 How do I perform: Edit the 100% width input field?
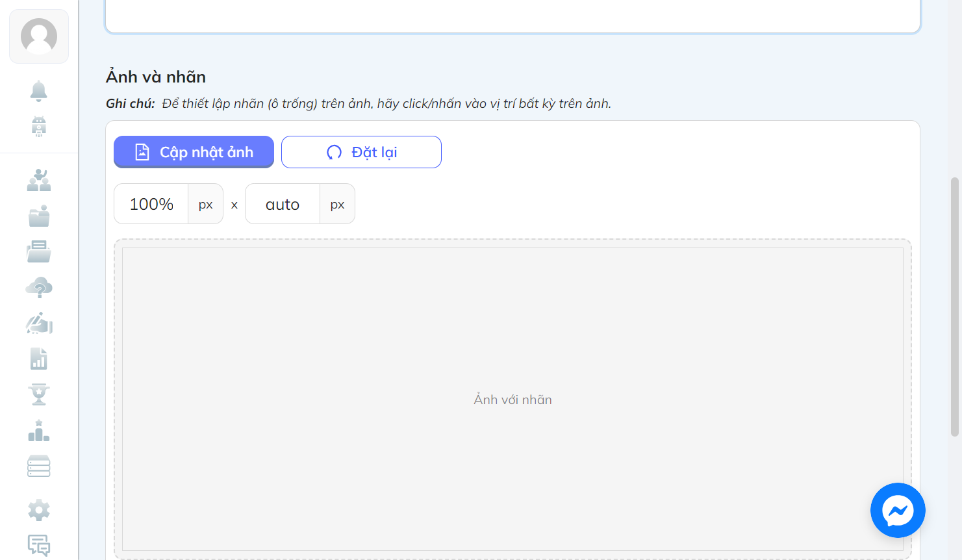pos(151,204)
